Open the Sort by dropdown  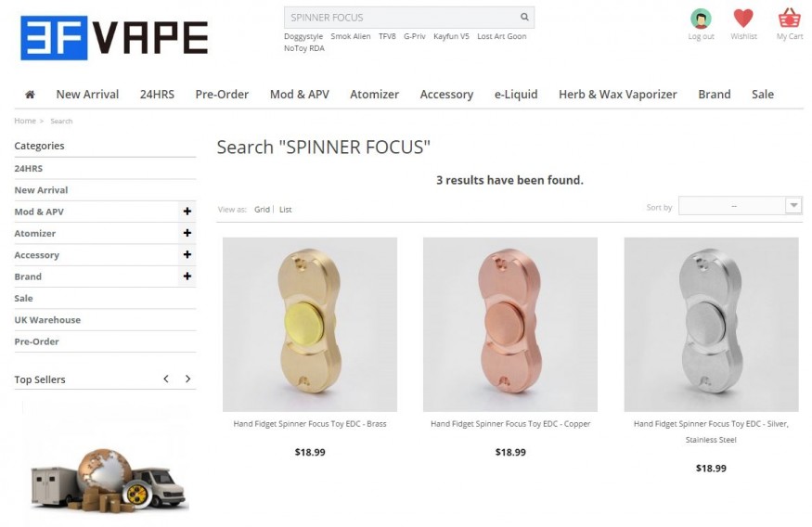click(740, 206)
